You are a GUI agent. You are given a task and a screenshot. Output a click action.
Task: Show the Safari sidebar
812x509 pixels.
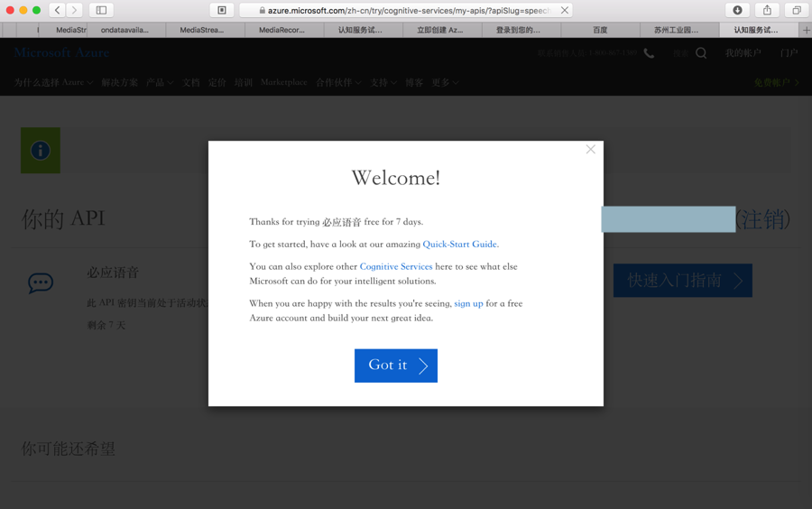[x=101, y=10]
